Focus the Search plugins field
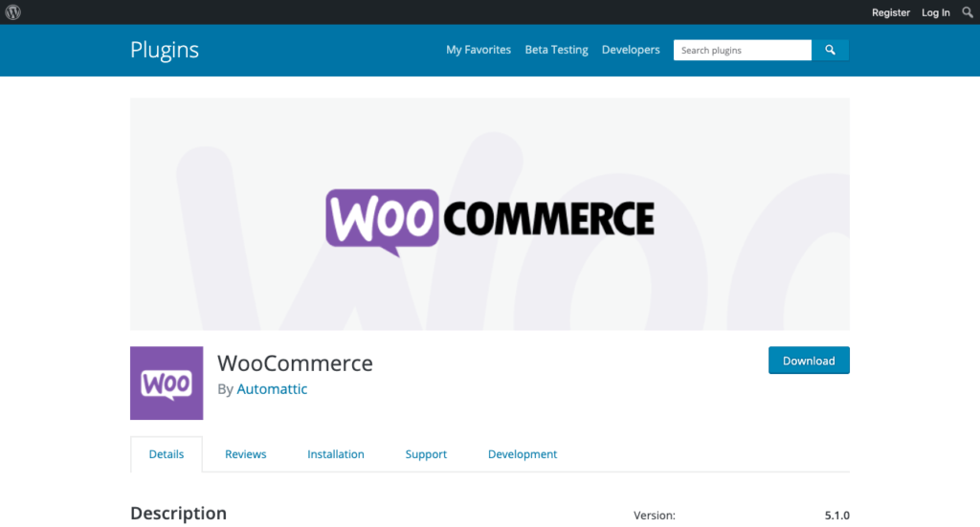Viewport: 980px width, 527px height. 743,50
